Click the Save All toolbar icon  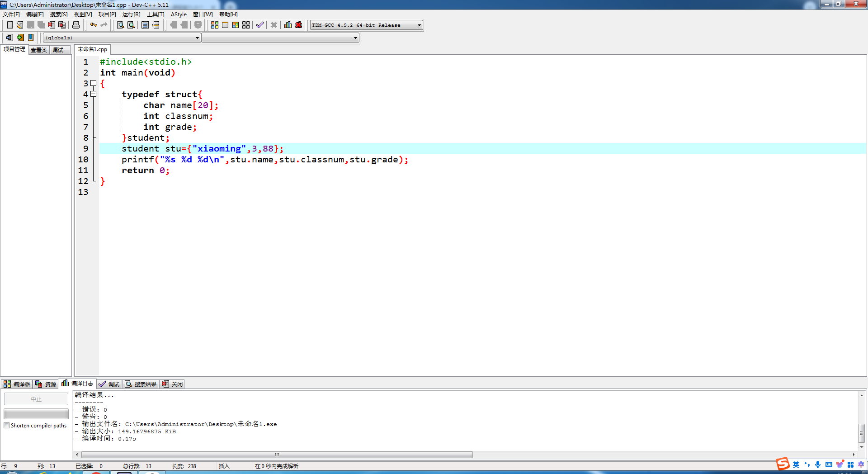[41, 25]
